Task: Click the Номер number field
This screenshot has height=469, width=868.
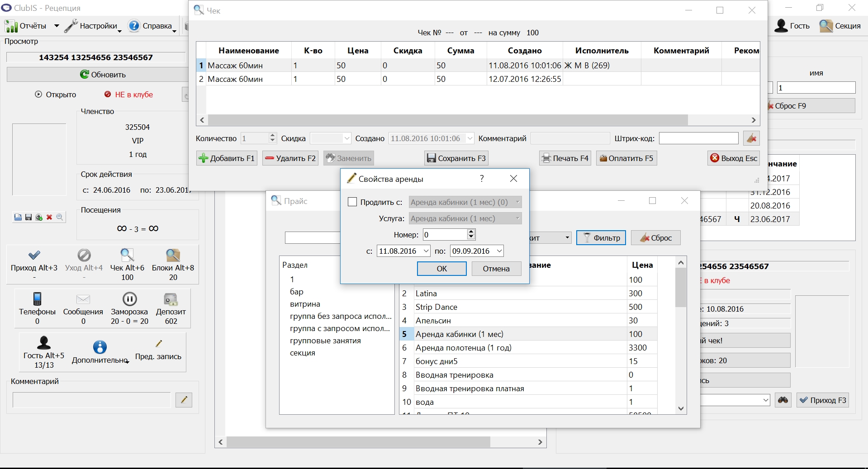Action: click(x=445, y=235)
